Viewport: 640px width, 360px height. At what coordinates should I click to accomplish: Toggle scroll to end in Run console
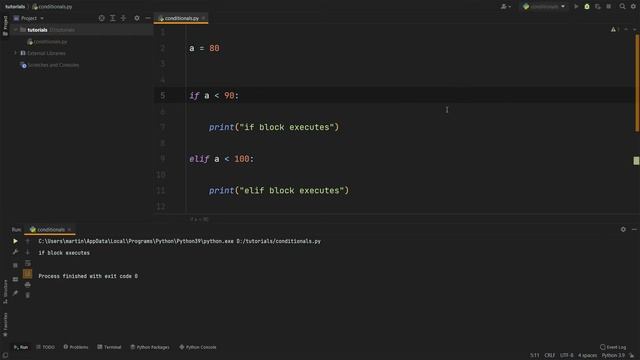[x=27, y=274]
